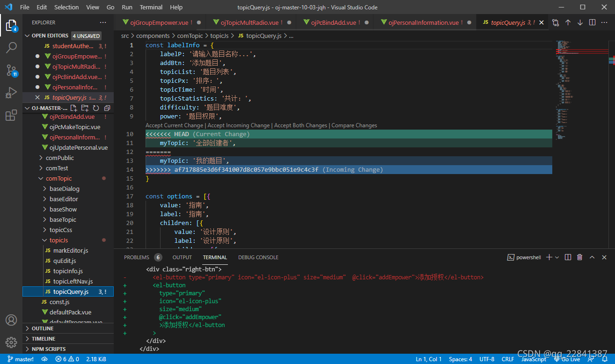This screenshot has height=364, width=615.
Task: Click Spaces: 4 indentation setting
Action: click(x=461, y=359)
